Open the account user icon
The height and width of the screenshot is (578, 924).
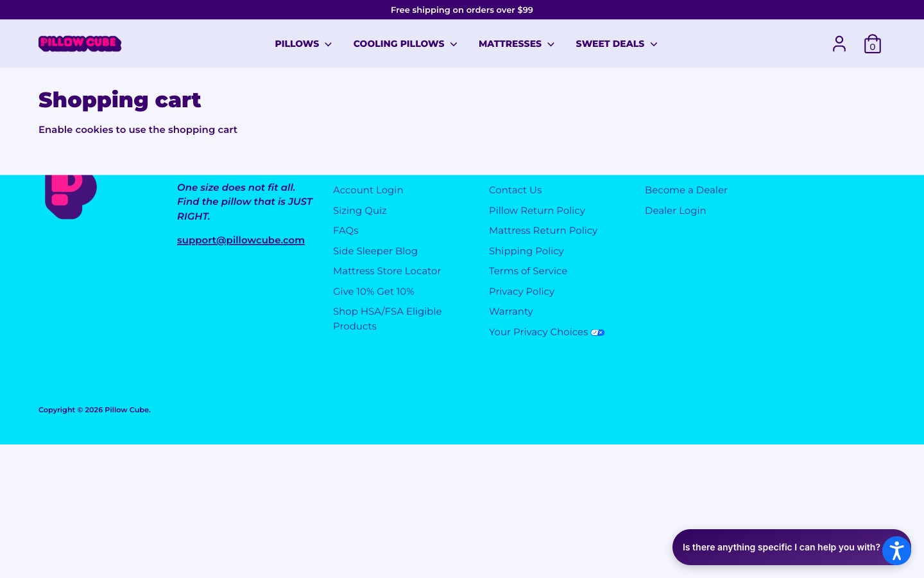click(x=839, y=44)
